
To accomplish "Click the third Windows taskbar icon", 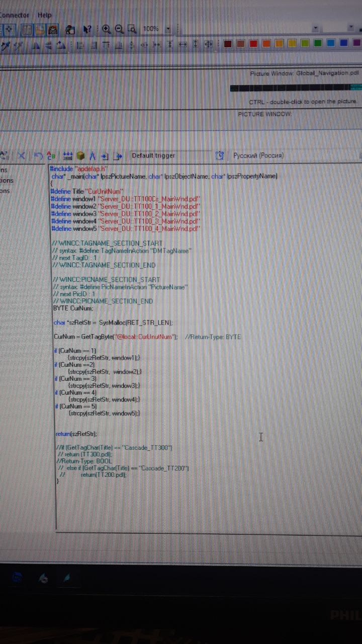I will (67, 579).
